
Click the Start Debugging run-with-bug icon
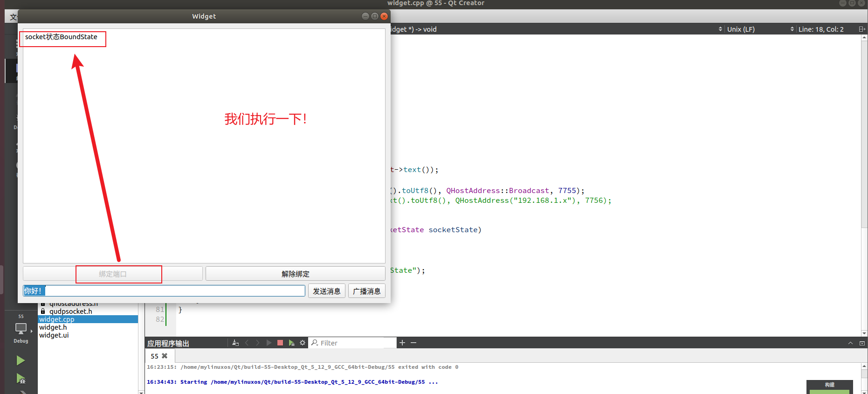click(21, 379)
